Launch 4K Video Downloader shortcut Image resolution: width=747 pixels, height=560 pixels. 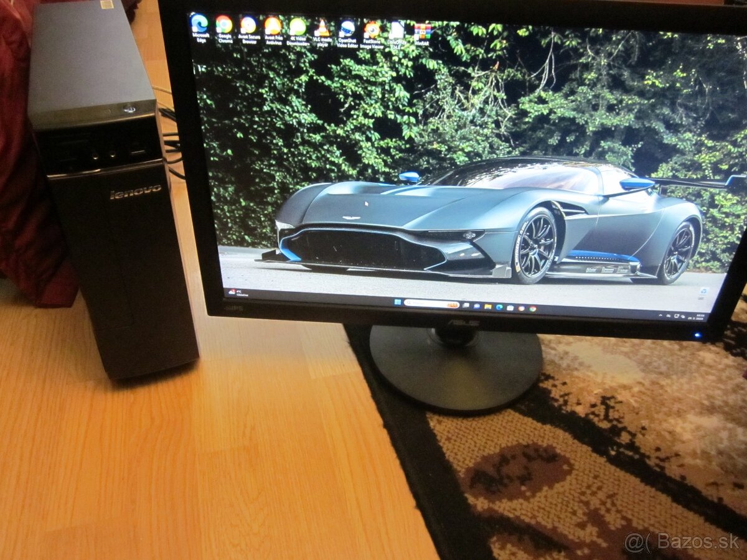(298, 30)
